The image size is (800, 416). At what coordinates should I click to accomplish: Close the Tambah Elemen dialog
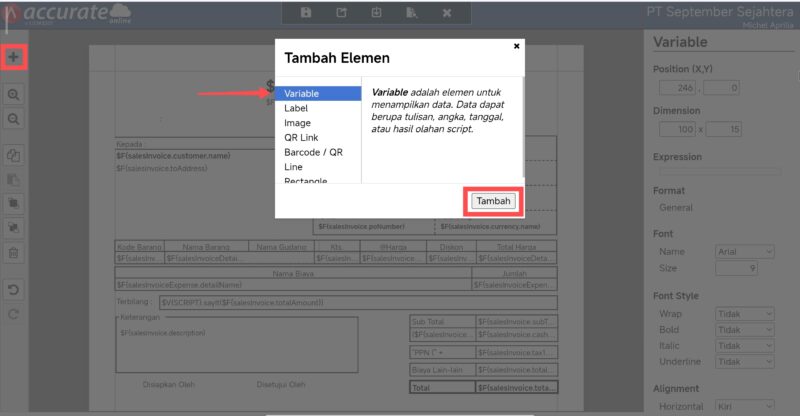pos(516,46)
